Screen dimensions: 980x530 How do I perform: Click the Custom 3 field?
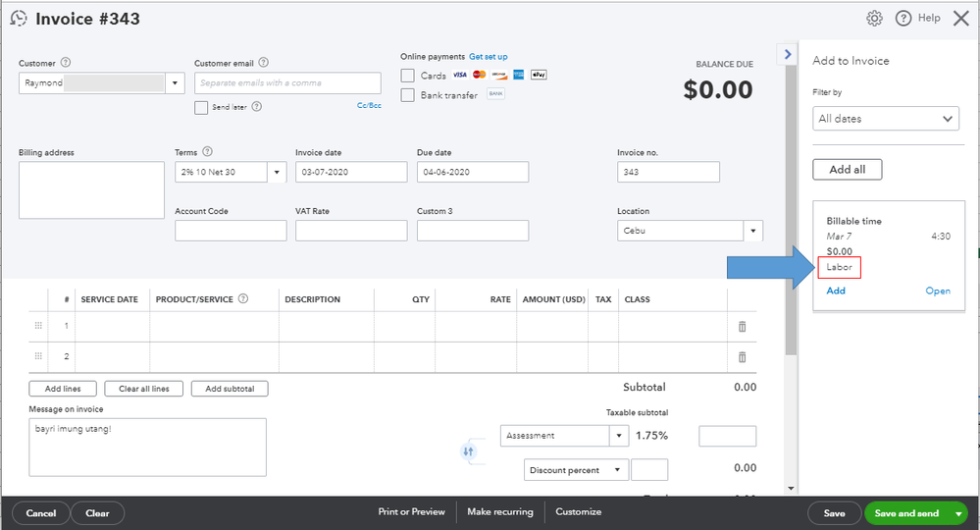473,231
